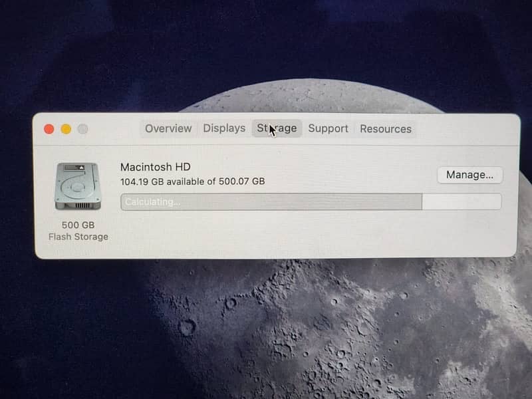The width and height of the screenshot is (532, 399).
Task: Click the Macintosh HD disk drive icon
Action: coord(78,188)
